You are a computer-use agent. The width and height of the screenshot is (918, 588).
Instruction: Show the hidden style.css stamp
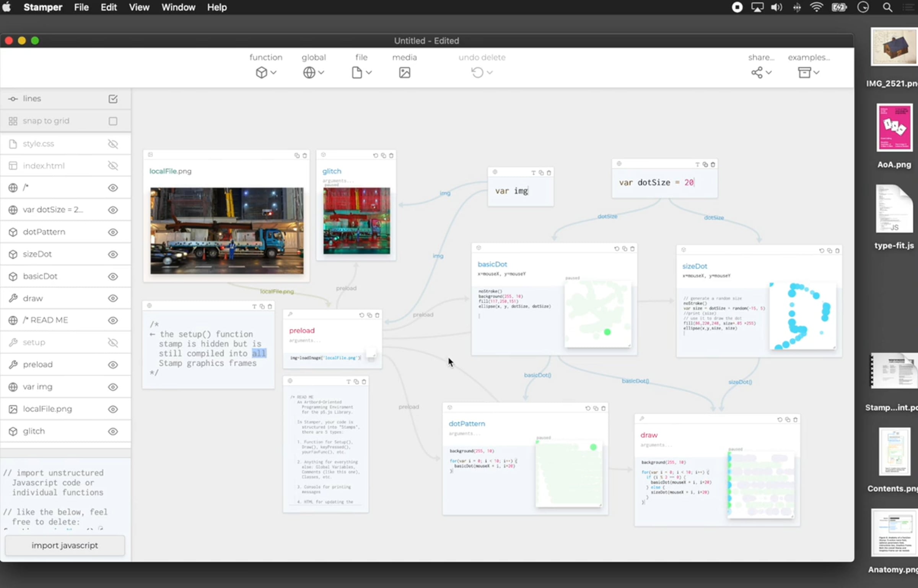[113, 144]
